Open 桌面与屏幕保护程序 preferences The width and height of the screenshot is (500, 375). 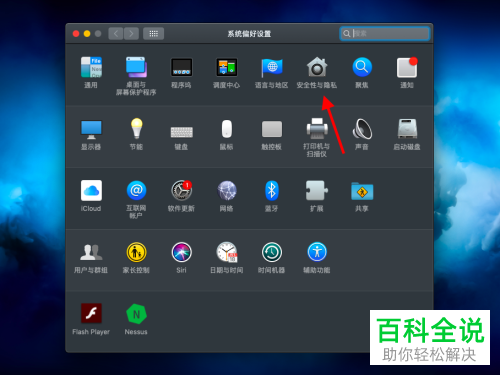(136, 67)
